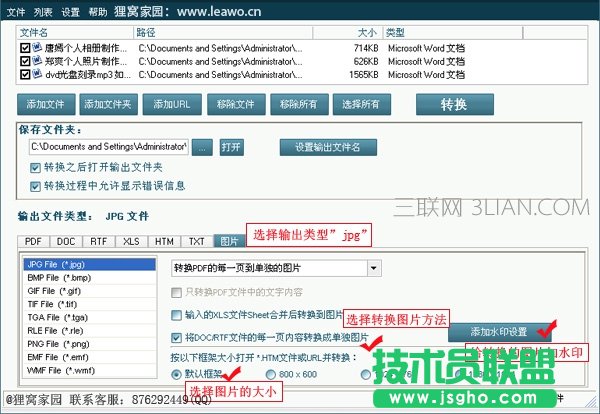Click the 打开 folder button

coord(232,147)
